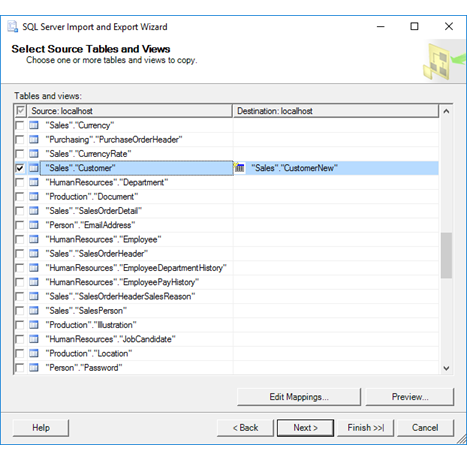This screenshot has height=460, width=467.
Task: Click the table icon beside "Person"."Password"
Action: coord(34,368)
